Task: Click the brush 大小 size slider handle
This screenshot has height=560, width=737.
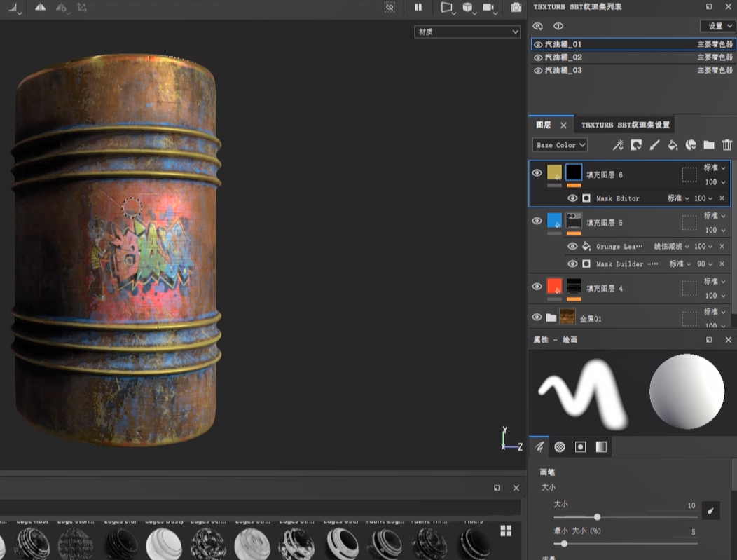Action: tap(597, 517)
